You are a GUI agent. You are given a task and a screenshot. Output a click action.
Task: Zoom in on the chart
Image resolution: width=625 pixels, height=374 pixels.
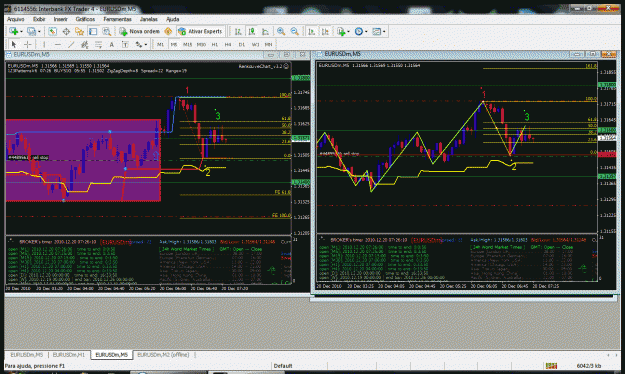281,31
